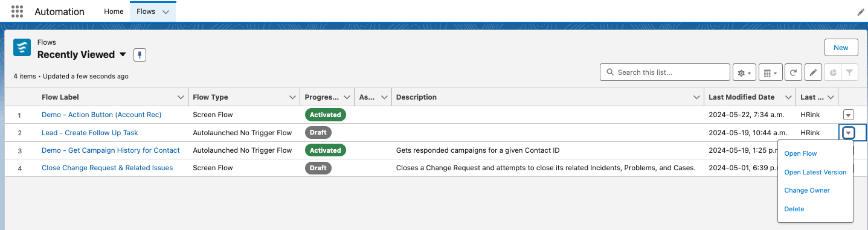Open the filter funnel icon
Viewport: 868px width, 230px height.
tap(849, 72)
